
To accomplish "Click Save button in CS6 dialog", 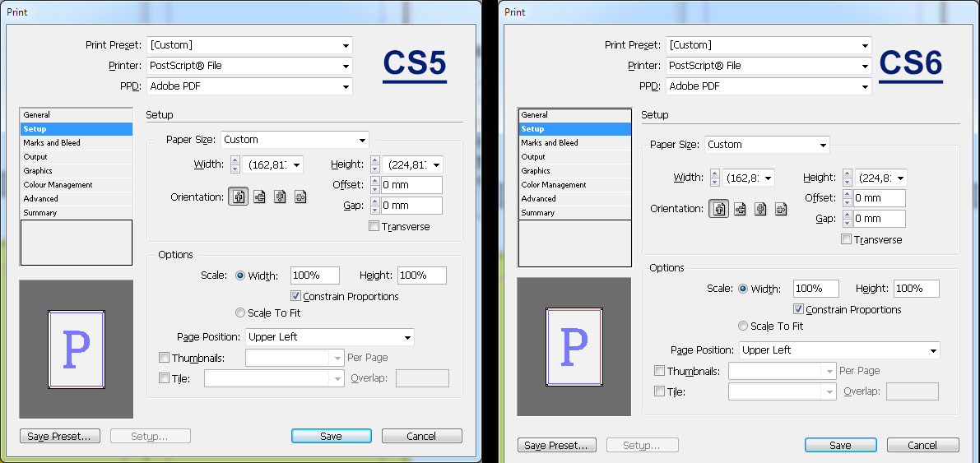I will pos(841,446).
